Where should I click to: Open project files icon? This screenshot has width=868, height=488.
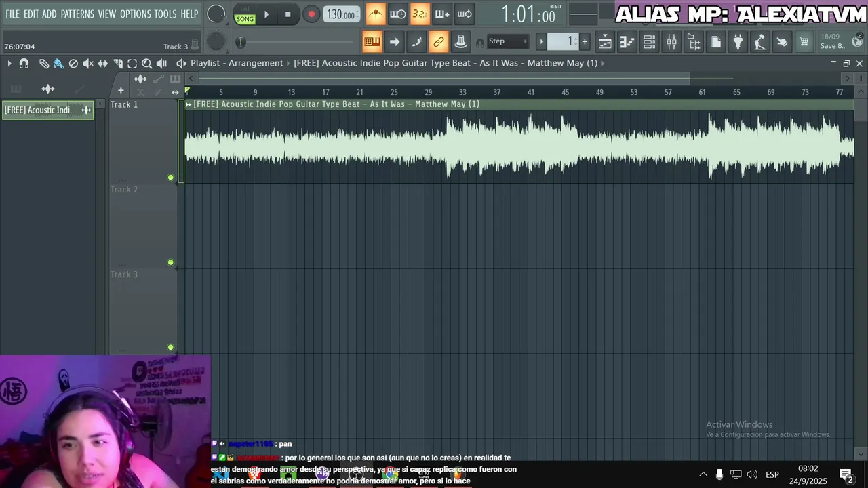coord(716,42)
